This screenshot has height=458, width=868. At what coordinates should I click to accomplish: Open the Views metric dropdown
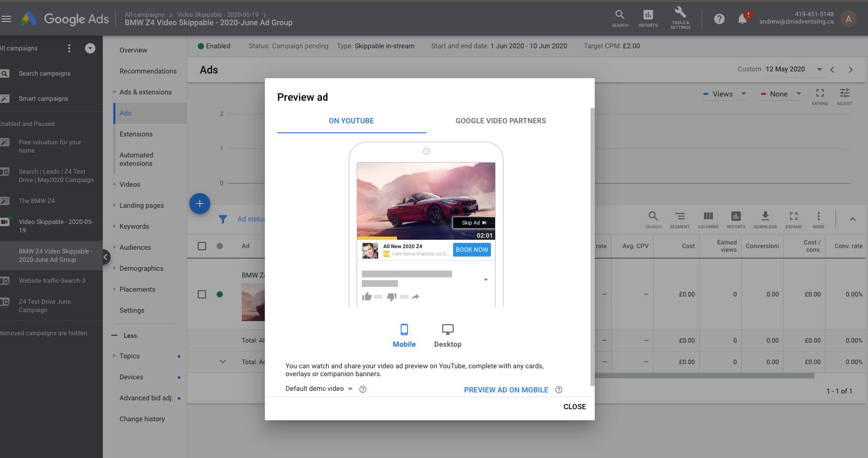724,94
